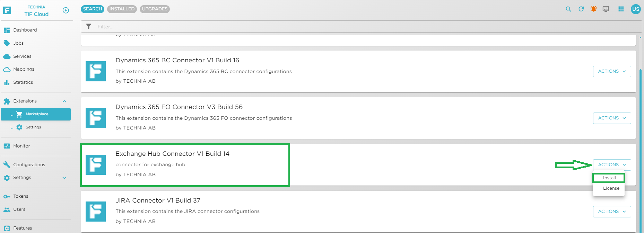The image size is (644, 233).
Task: Switch to the INSTALLED tab
Action: coord(122,9)
